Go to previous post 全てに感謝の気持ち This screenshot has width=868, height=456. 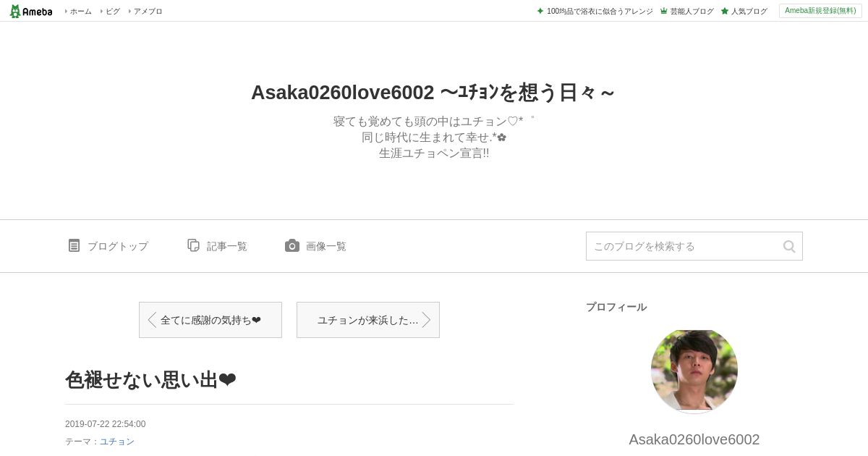point(210,320)
